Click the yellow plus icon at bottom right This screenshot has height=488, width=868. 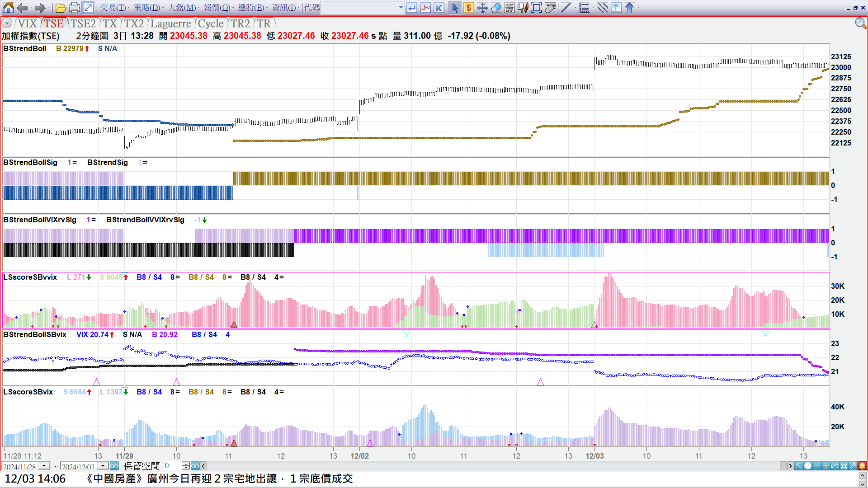[x=826, y=466]
